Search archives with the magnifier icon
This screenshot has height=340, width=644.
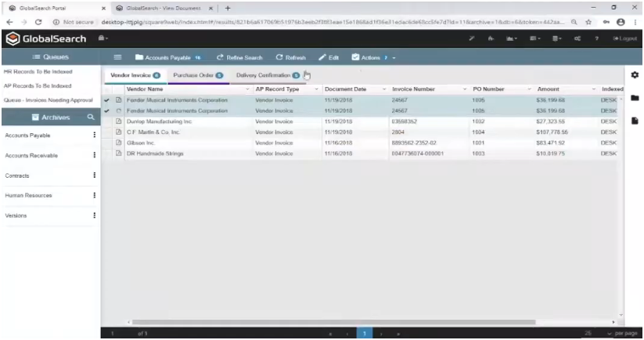(x=91, y=117)
